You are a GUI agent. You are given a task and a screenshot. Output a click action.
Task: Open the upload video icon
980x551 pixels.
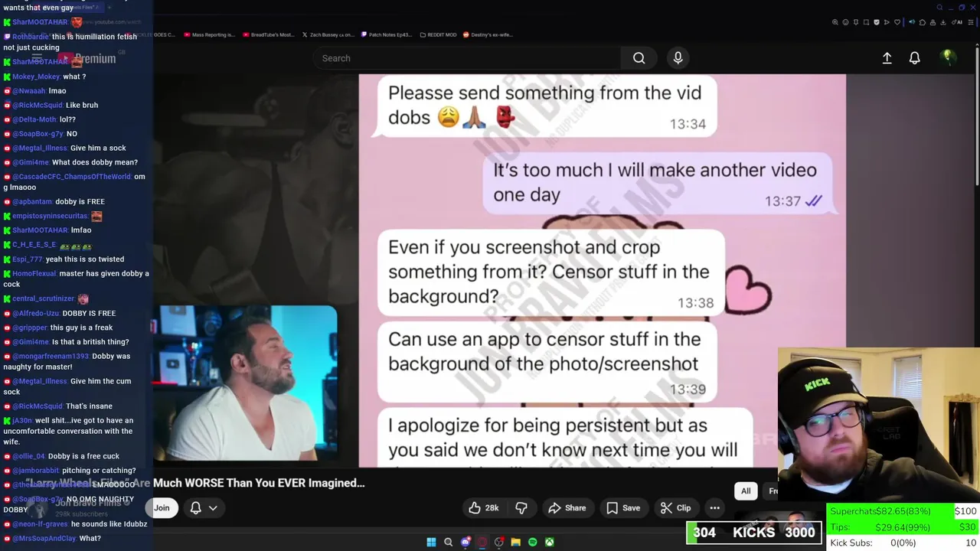pos(887,58)
